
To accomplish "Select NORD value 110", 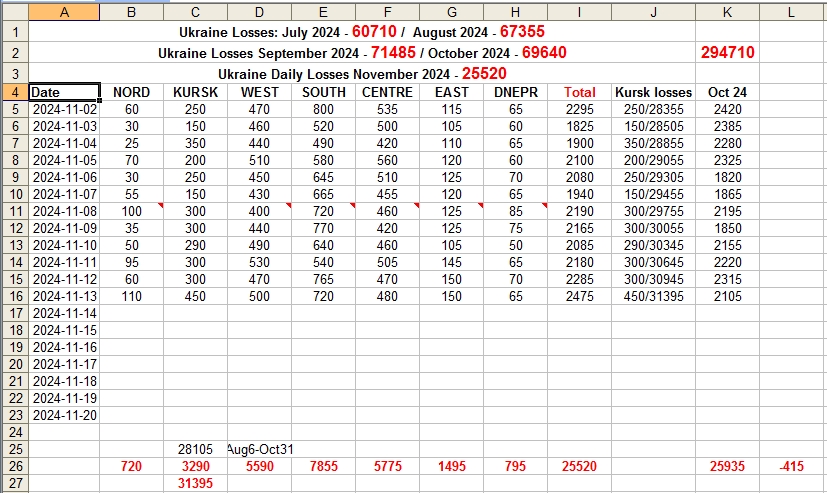I will pyautogui.click(x=131, y=296).
